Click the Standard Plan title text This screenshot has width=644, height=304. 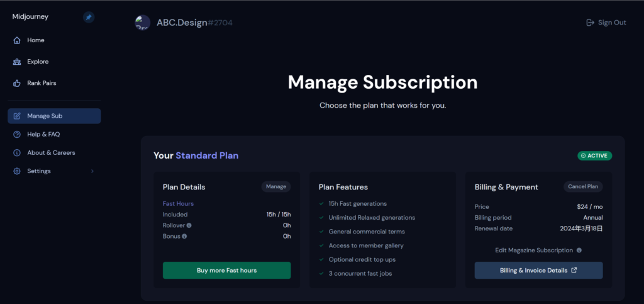pyautogui.click(x=207, y=155)
